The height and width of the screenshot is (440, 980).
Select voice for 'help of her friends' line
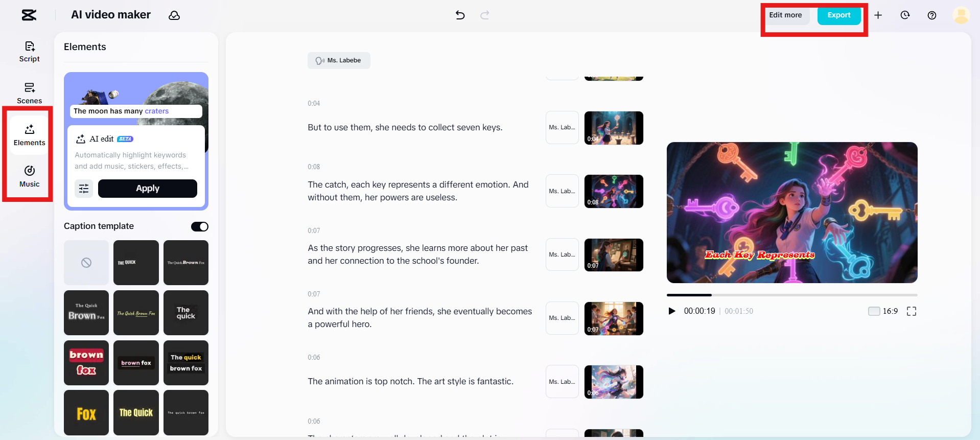pyautogui.click(x=562, y=318)
